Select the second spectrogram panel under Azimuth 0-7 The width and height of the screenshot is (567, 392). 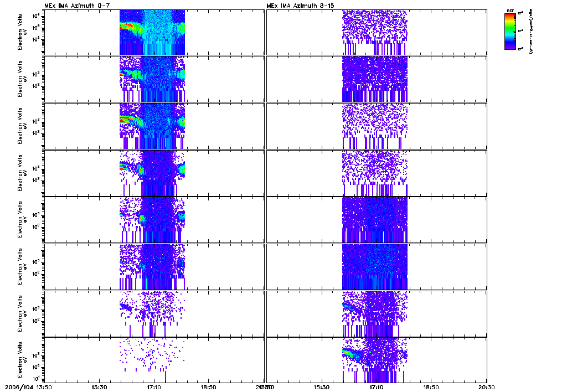tap(154, 79)
